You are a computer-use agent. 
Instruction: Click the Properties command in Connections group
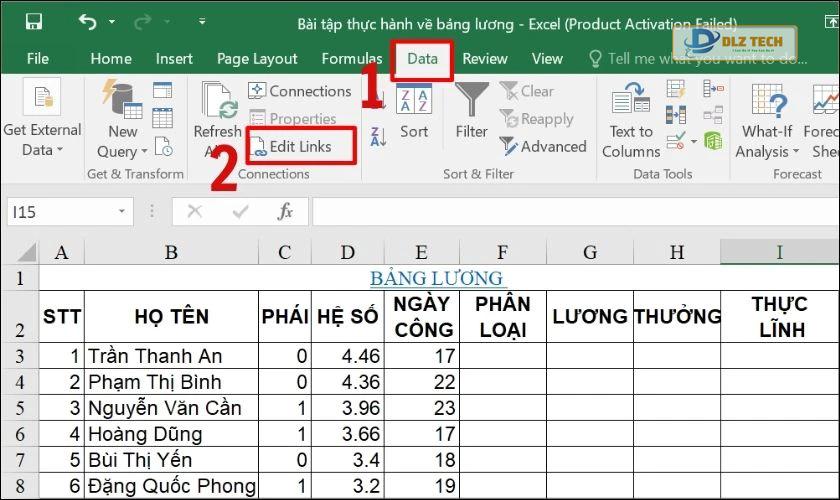coord(294,118)
